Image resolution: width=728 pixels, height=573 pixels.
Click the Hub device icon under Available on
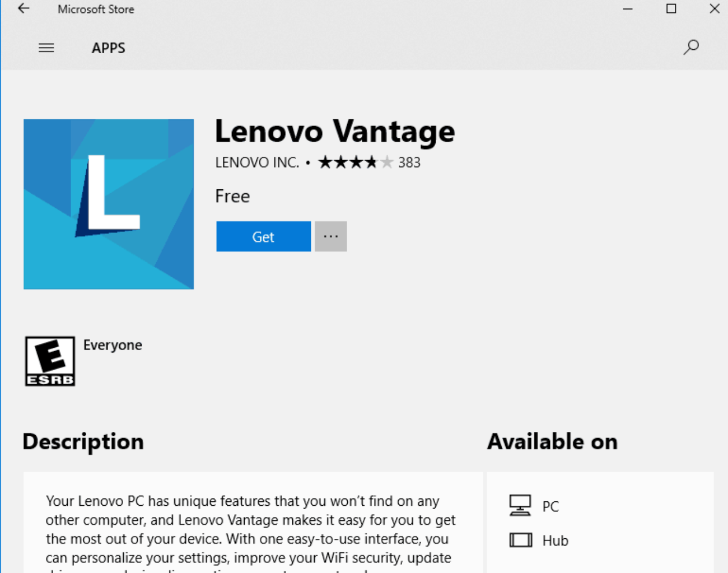pyautogui.click(x=520, y=539)
